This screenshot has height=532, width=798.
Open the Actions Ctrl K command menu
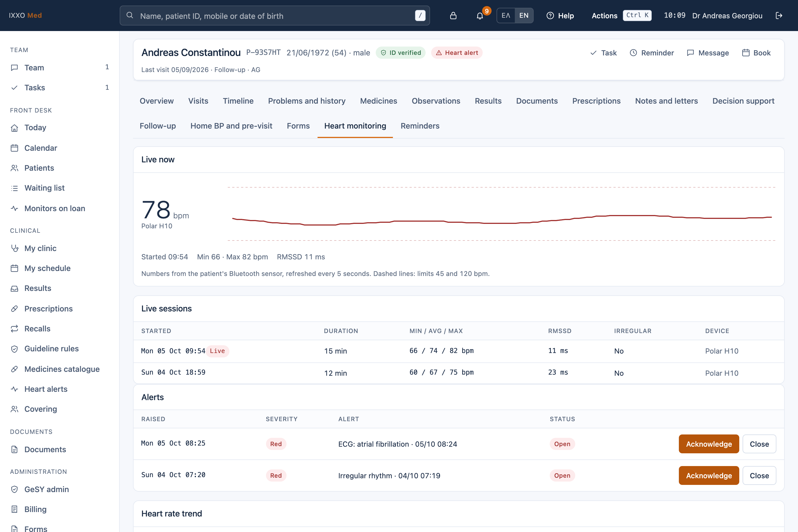pyautogui.click(x=621, y=16)
